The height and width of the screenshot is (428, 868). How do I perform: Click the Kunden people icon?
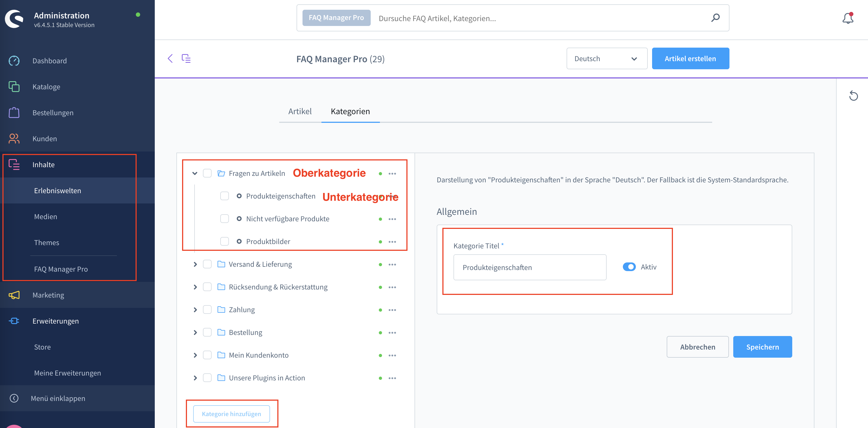tap(14, 139)
